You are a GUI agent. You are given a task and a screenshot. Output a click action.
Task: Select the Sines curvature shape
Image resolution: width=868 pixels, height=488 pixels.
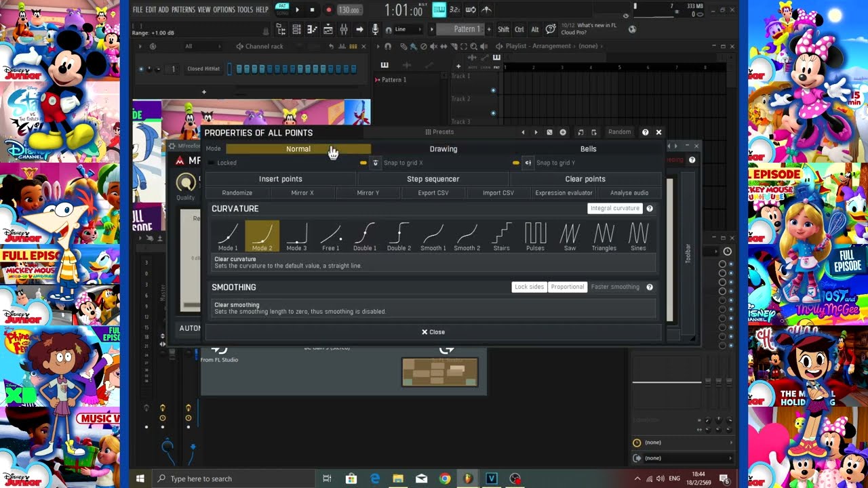(x=638, y=236)
